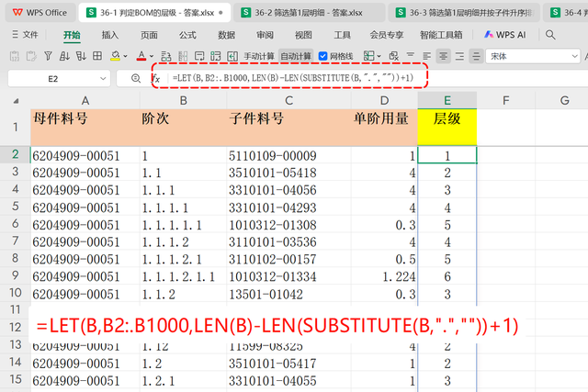Click header cell 母件料号

click(85, 127)
